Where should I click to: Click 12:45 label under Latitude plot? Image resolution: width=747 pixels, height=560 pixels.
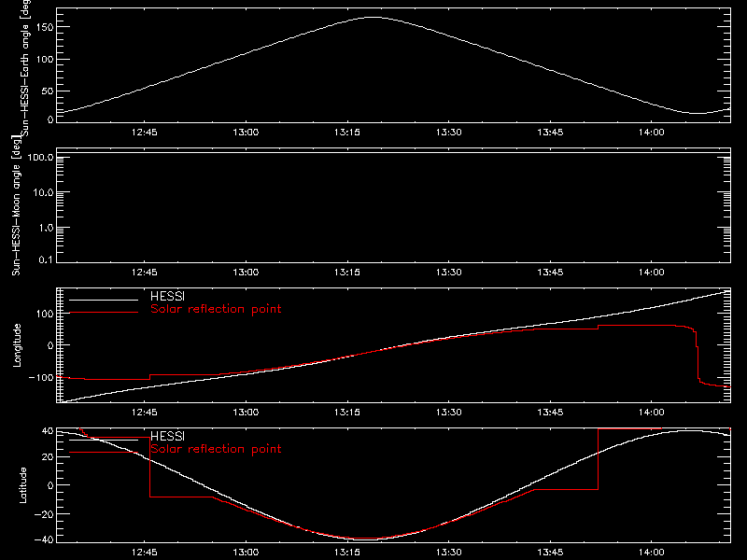[x=145, y=553]
